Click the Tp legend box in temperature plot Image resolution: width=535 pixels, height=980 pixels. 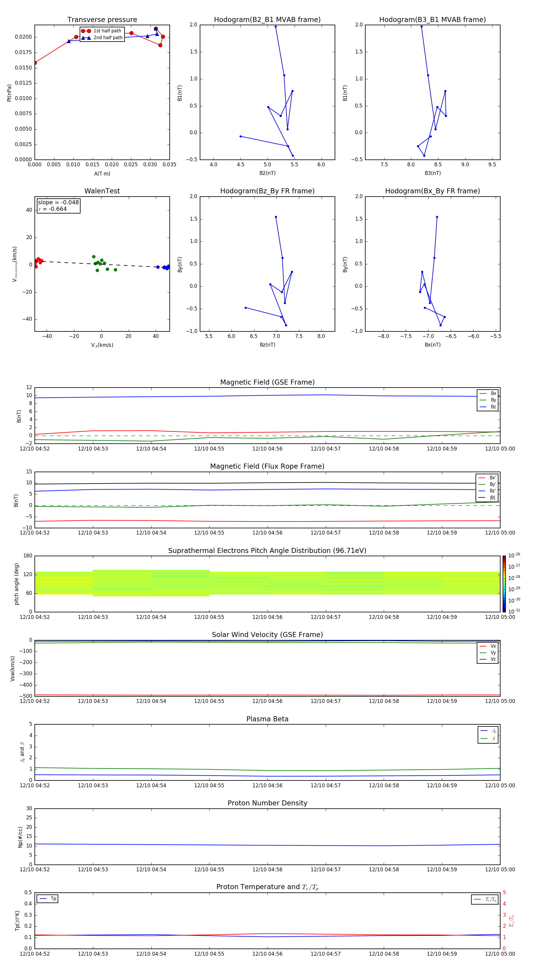(x=48, y=899)
